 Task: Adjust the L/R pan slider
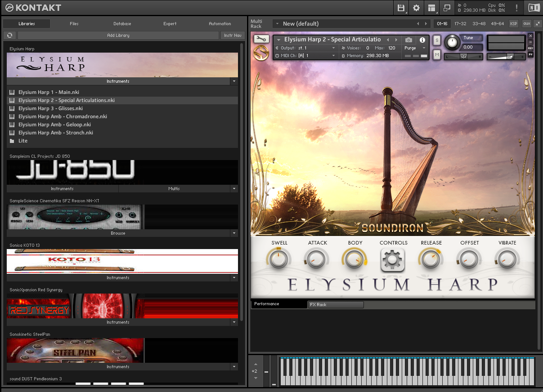click(463, 57)
